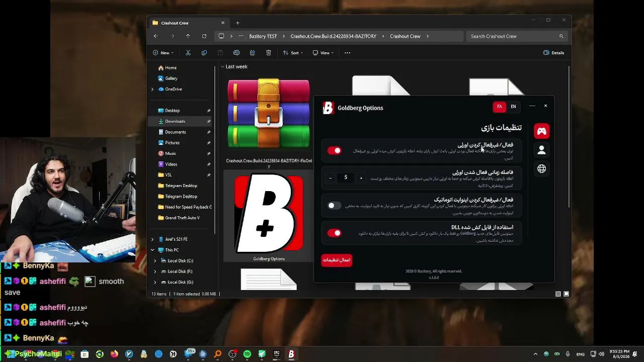Open Documents in the navigation pane
The width and height of the screenshot is (644, 362).
[175, 132]
